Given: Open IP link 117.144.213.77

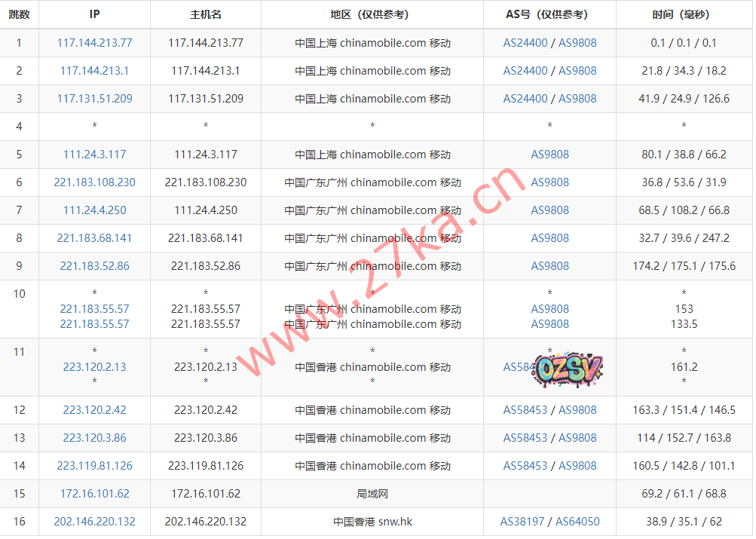Looking at the screenshot, I should tap(94, 43).
